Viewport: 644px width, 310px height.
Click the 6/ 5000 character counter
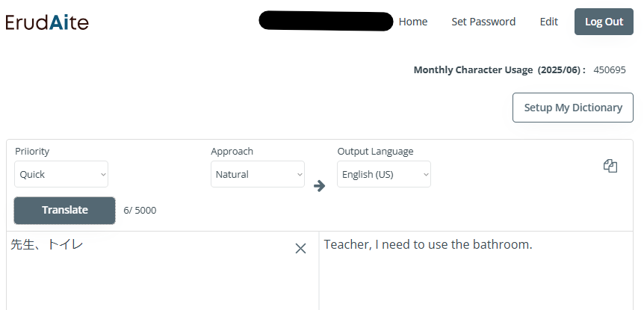pyautogui.click(x=140, y=211)
